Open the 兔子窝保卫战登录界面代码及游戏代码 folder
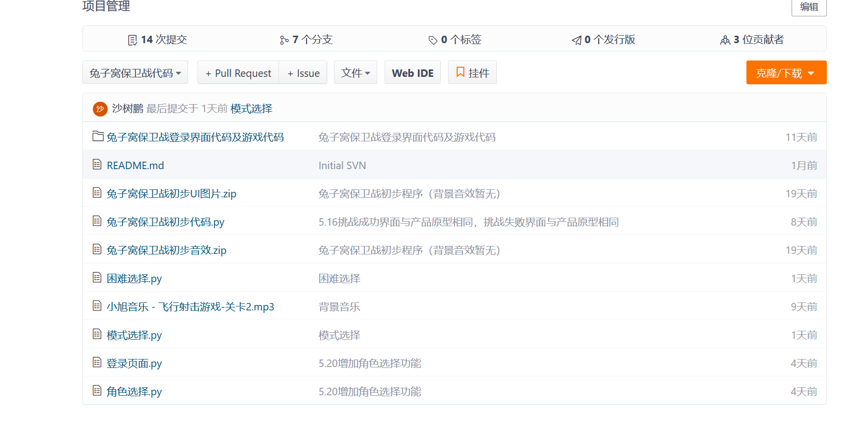 195,137
